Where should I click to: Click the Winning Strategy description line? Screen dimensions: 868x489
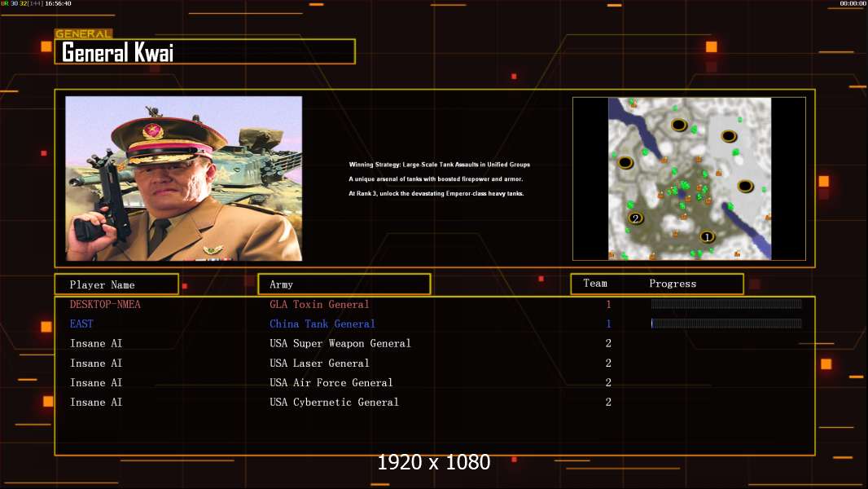tap(440, 165)
